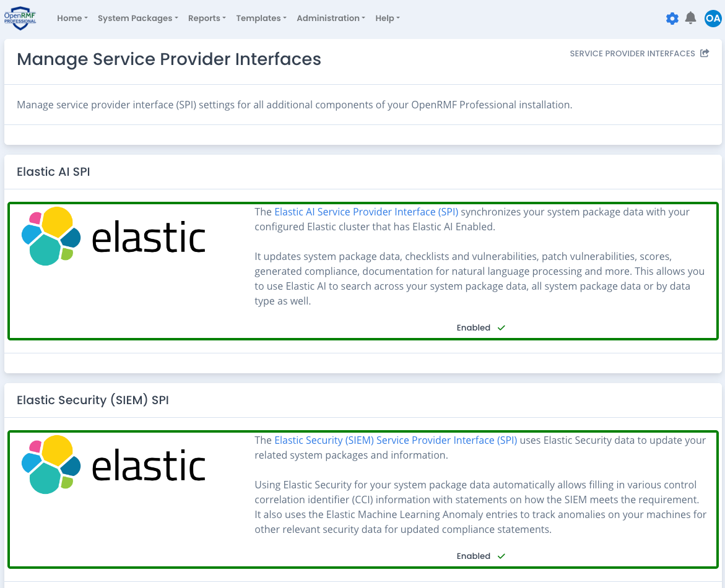
Task: Click the OpenRMF Professional logo
Action: pyautogui.click(x=20, y=18)
